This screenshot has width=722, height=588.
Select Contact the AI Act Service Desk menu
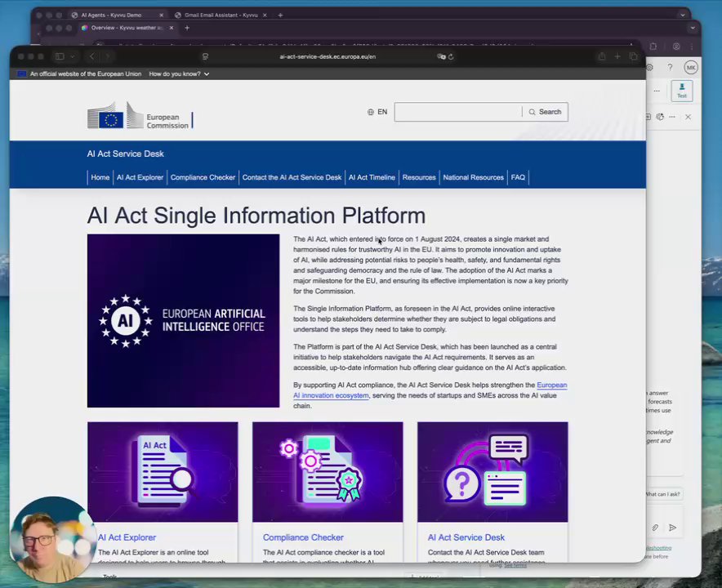point(292,177)
